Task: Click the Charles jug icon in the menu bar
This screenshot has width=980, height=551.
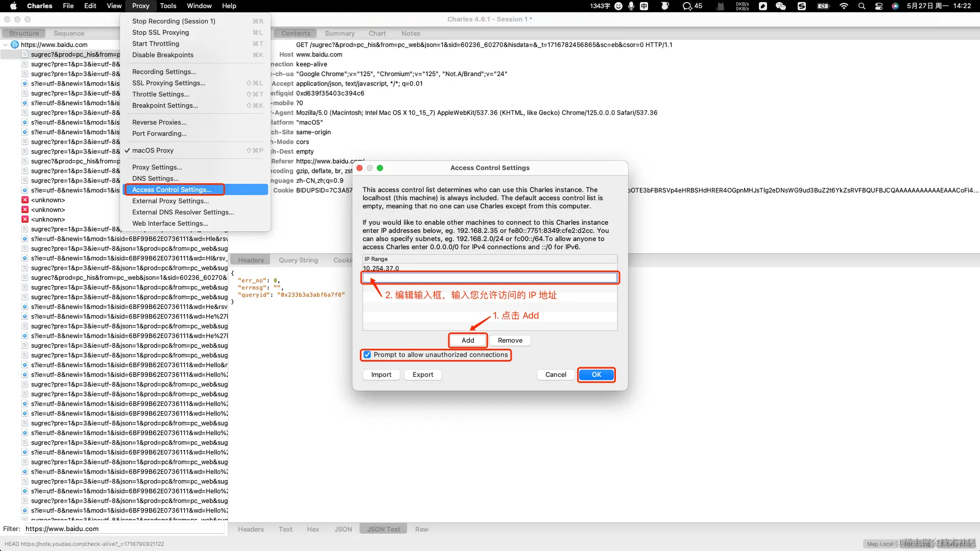Action: (x=665, y=6)
